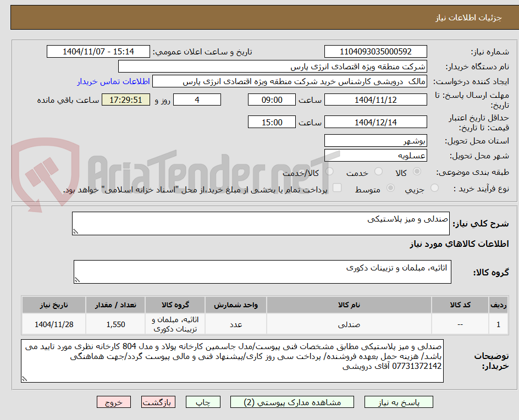Click the تاریخ نیاز column header
This screenshot has height=420, width=519.
click(x=54, y=305)
